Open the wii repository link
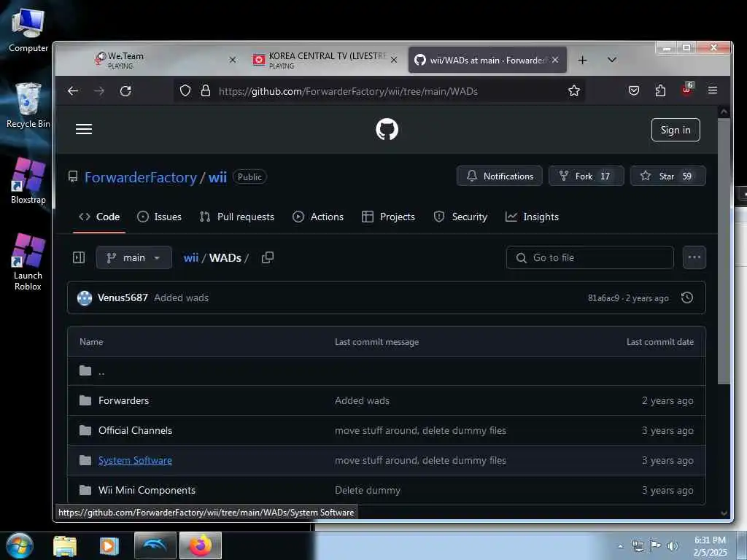The height and width of the screenshot is (560, 747). [x=217, y=177]
